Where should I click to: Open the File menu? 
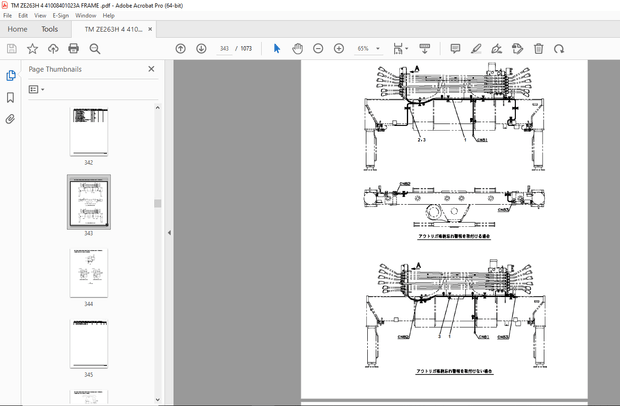pyautogui.click(x=8, y=15)
